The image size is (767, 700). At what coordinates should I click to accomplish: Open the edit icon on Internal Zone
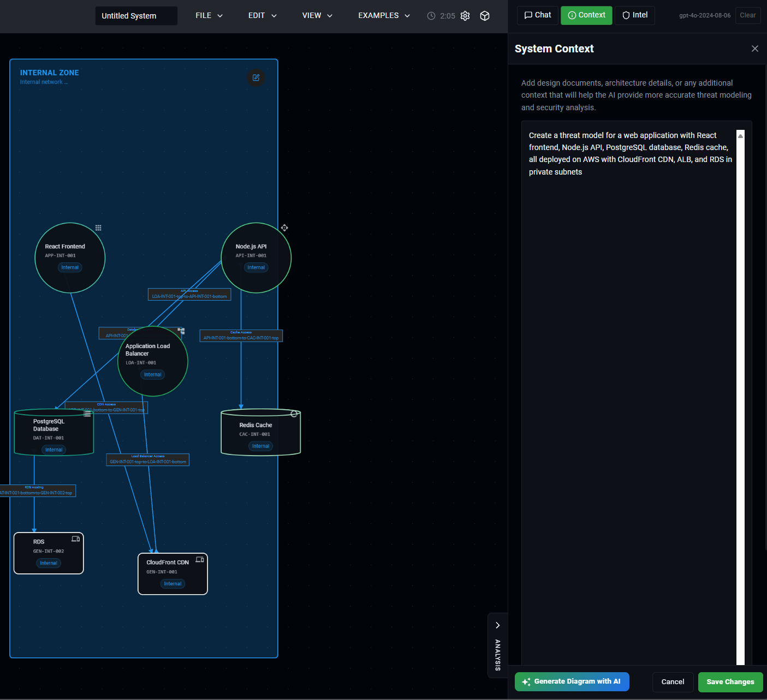255,78
